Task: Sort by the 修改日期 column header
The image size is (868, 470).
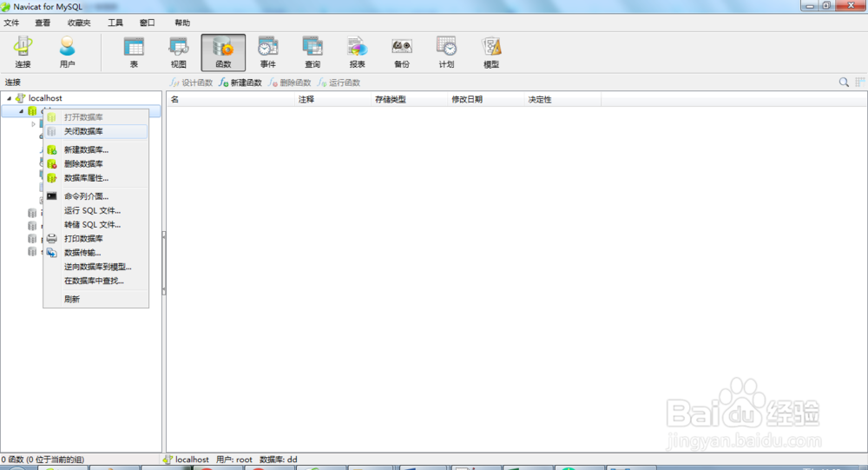Action: coord(485,99)
